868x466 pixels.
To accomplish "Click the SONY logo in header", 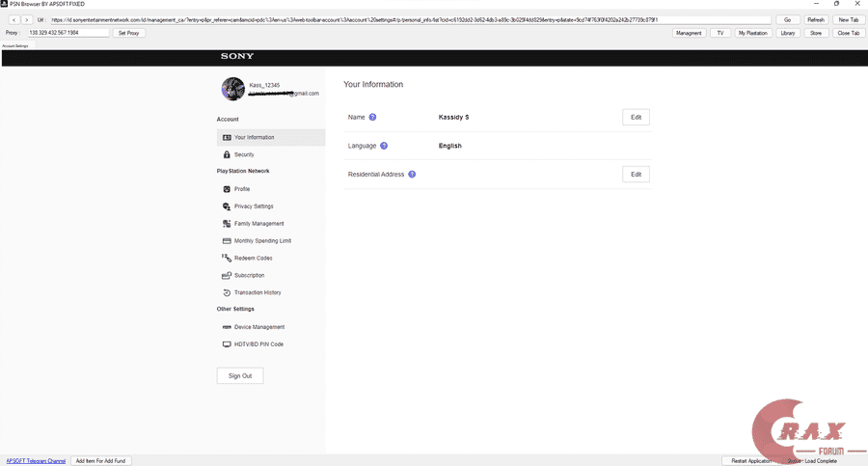I will (237, 56).
